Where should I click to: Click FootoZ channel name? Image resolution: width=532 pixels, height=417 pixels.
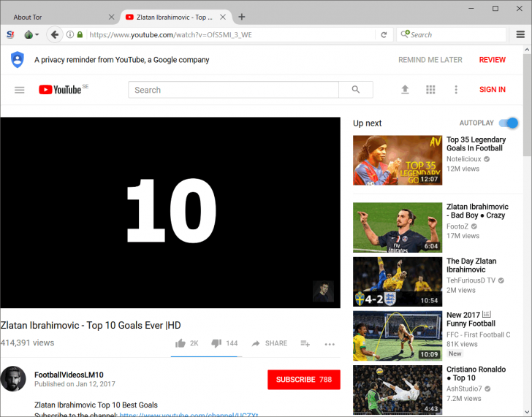click(x=457, y=226)
